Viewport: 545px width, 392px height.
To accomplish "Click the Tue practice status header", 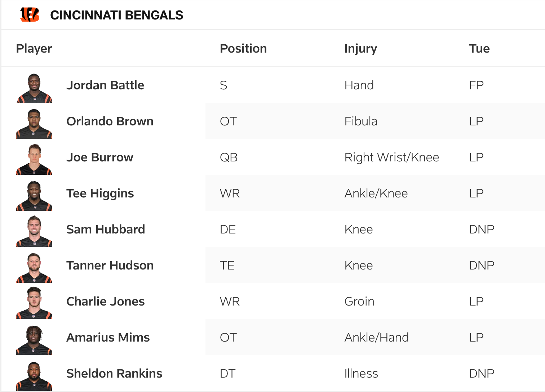I will (479, 49).
